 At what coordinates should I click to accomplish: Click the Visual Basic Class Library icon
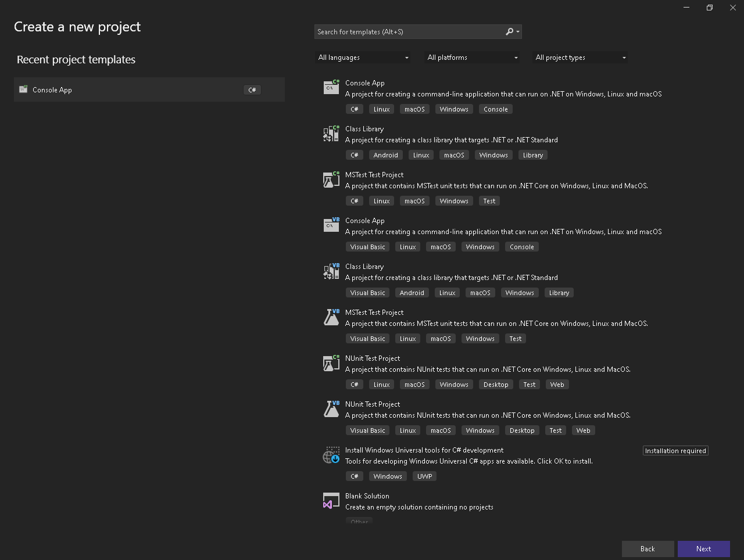click(331, 271)
